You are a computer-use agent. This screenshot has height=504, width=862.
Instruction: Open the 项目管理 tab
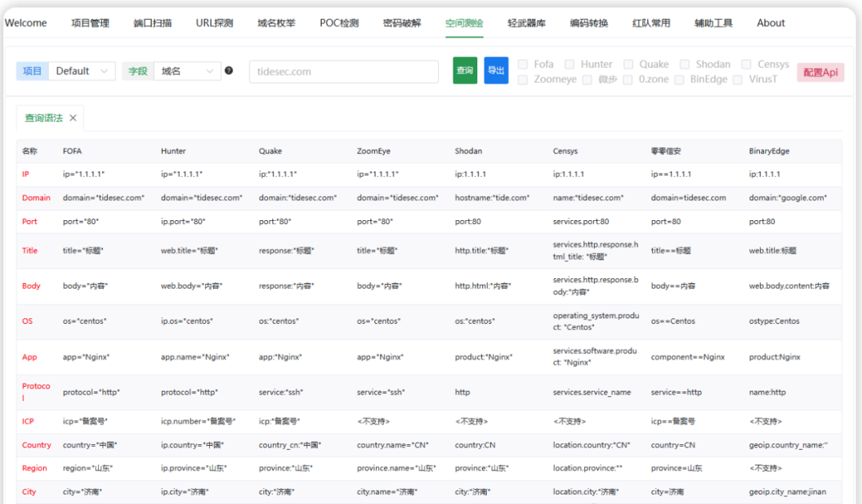(x=90, y=23)
